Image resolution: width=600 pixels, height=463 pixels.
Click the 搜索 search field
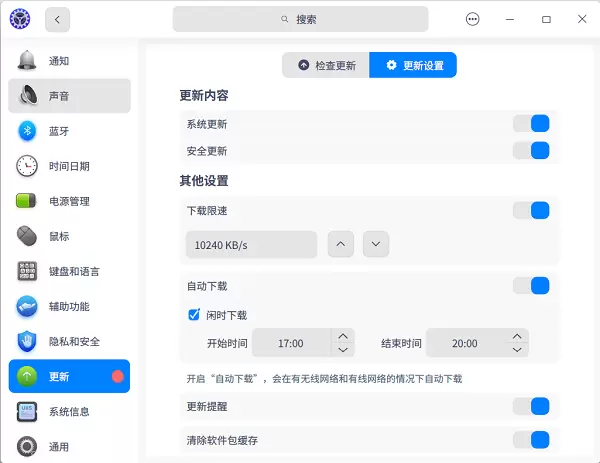pos(300,19)
